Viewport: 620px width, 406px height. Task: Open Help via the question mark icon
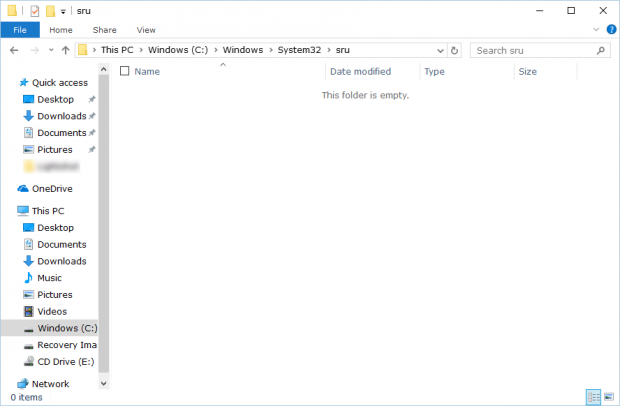pos(611,30)
